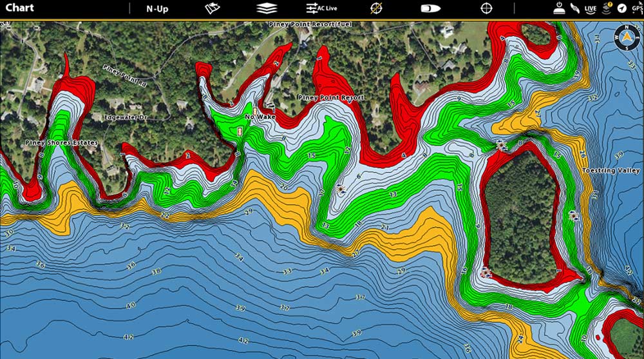Tap the boat icon to center vessel

(x=431, y=8)
